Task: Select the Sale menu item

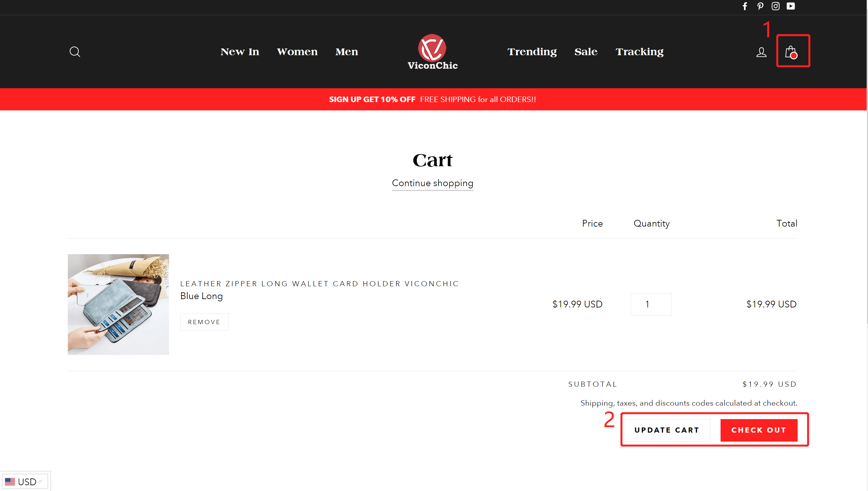Action: tap(586, 52)
